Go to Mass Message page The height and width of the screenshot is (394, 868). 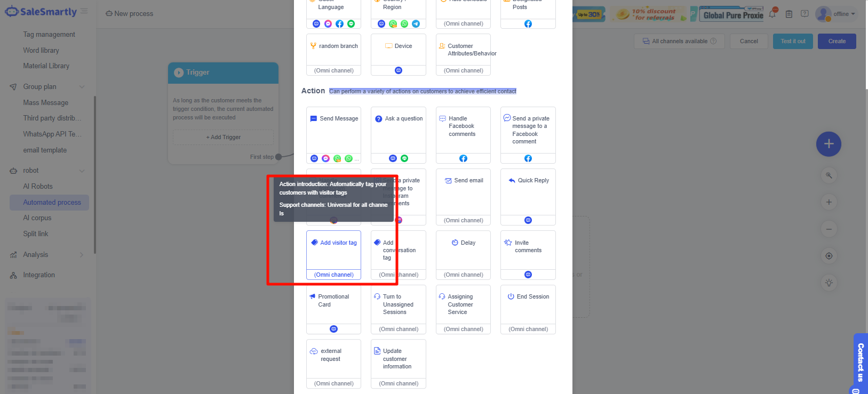point(45,103)
